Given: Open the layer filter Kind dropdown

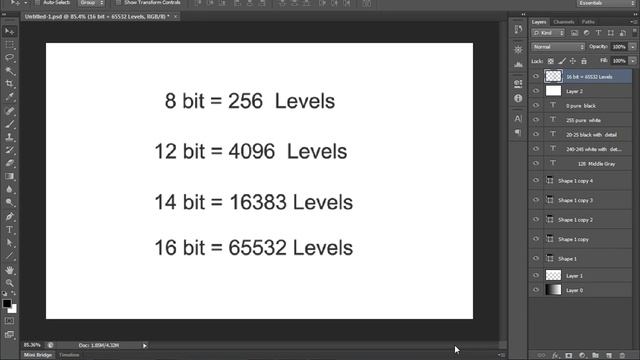Looking at the screenshot, I should pos(548,33).
